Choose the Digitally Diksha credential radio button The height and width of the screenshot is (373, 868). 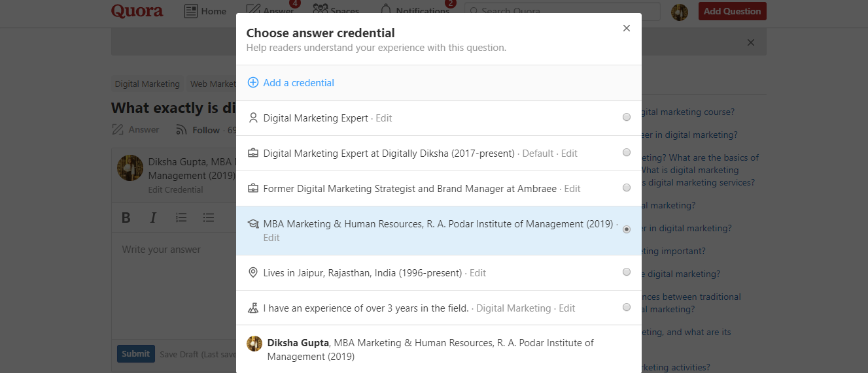[627, 153]
